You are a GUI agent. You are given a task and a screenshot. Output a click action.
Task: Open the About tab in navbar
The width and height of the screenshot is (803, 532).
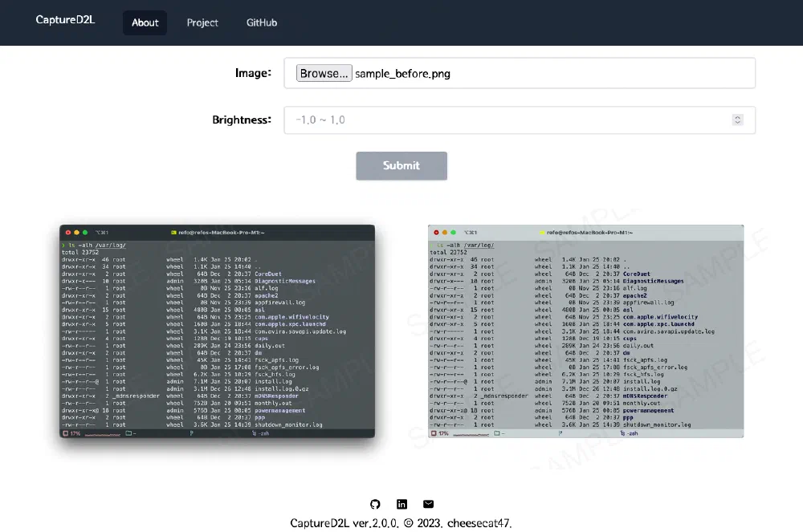[145, 22]
